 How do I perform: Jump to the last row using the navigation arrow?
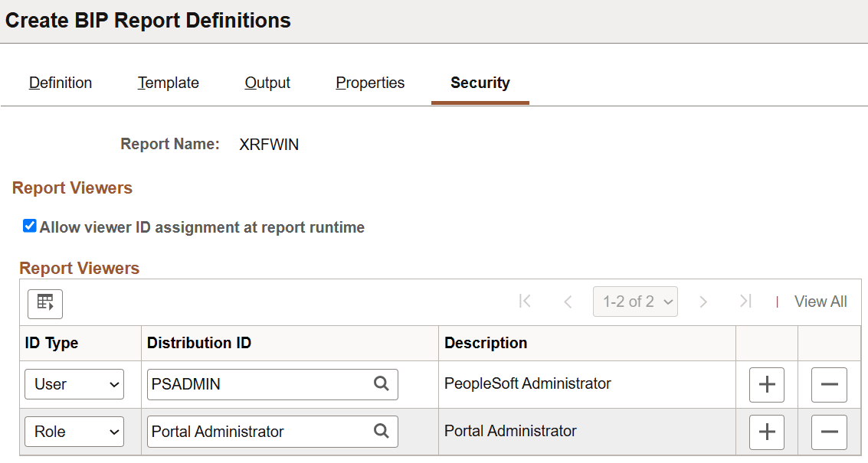pos(745,302)
